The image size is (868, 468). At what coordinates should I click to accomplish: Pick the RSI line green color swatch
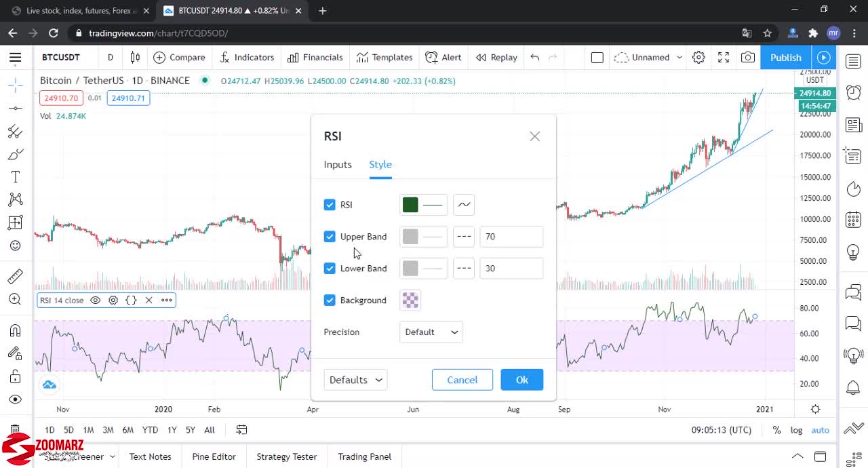tap(410, 205)
